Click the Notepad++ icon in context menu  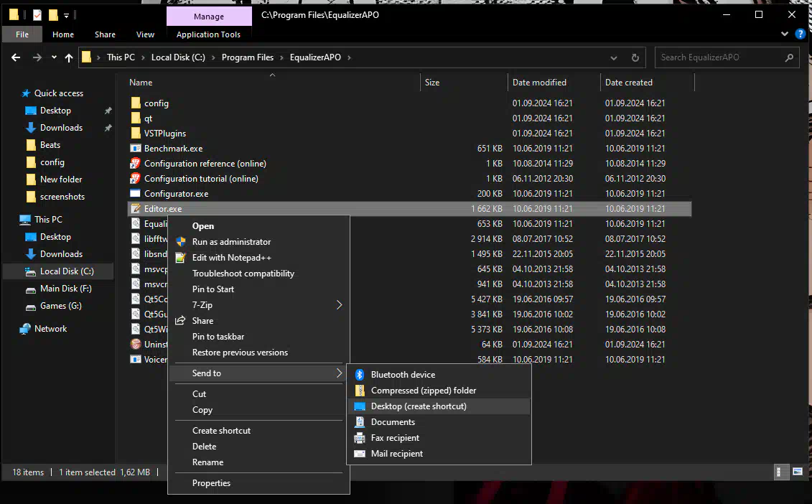pos(180,258)
